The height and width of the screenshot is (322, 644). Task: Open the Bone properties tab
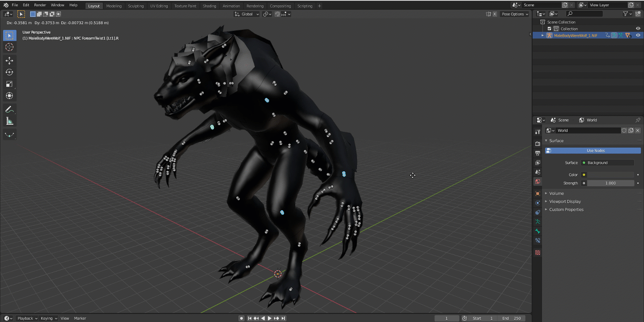[538, 231]
